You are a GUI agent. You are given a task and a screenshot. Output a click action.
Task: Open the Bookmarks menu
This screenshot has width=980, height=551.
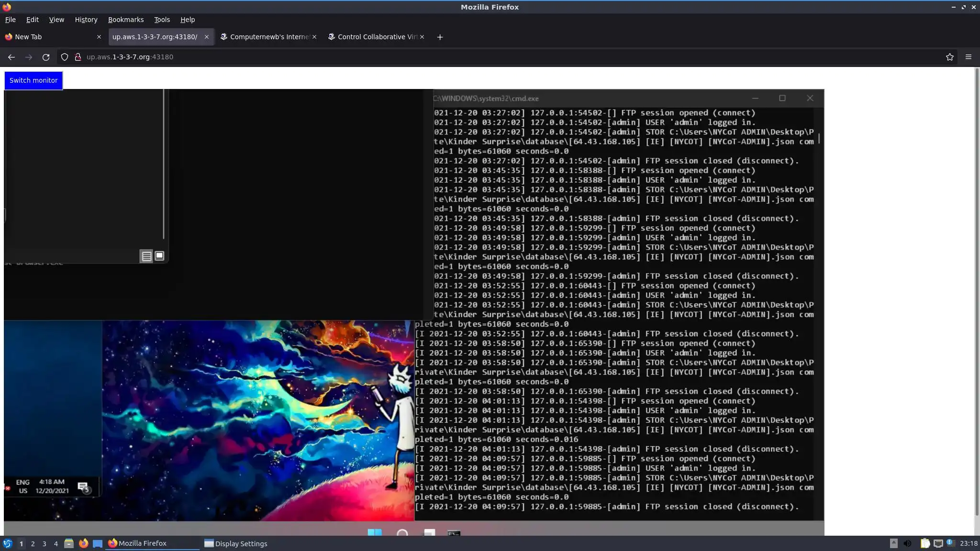125,20
